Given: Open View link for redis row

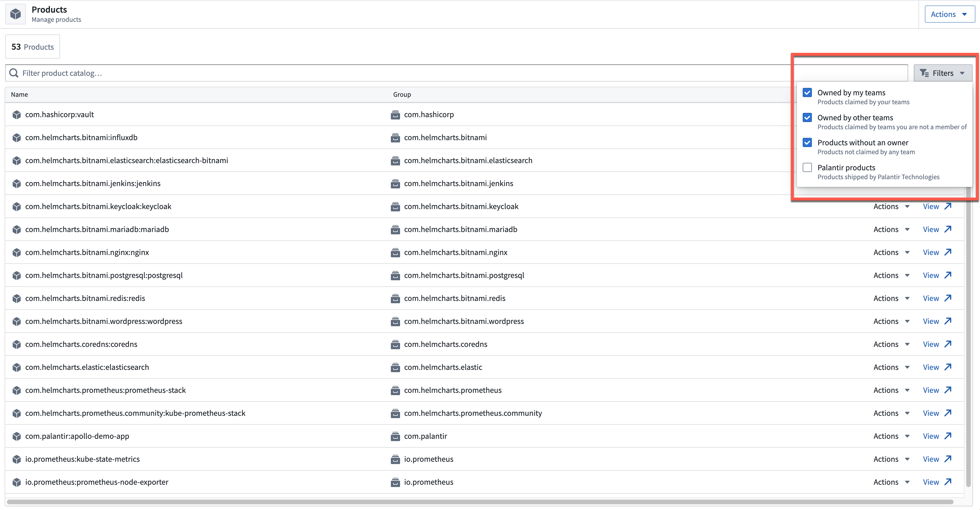Looking at the screenshot, I should pyautogui.click(x=937, y=298).
